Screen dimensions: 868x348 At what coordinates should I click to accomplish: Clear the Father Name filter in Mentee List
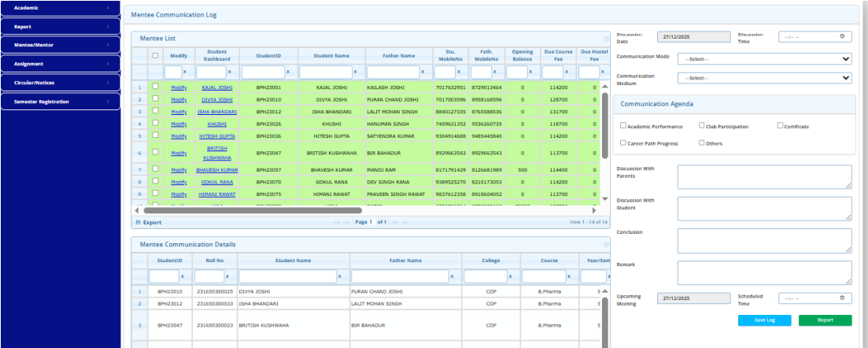423,72
